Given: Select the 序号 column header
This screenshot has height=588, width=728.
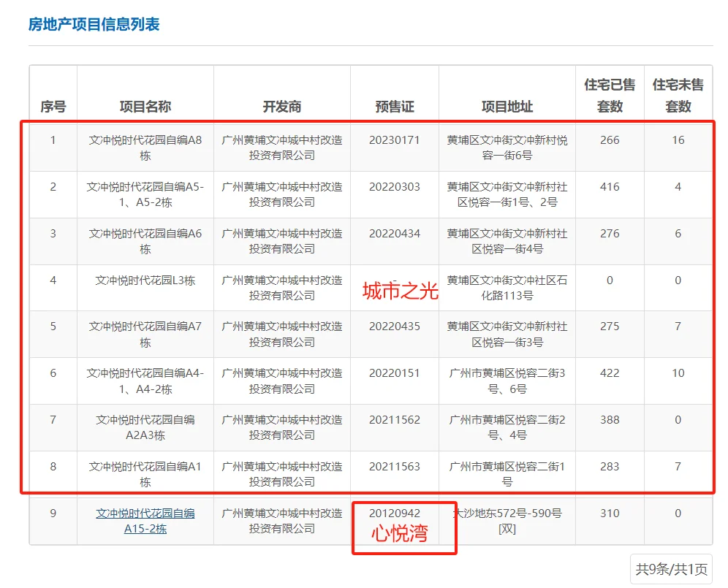Looking at the screenshot, I should point(53,107).
